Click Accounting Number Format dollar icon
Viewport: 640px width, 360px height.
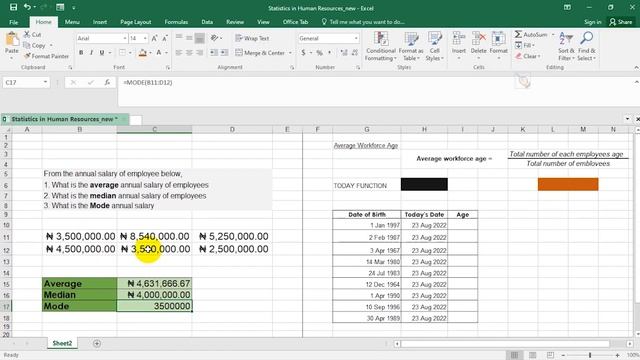click(x=303, y=53)
